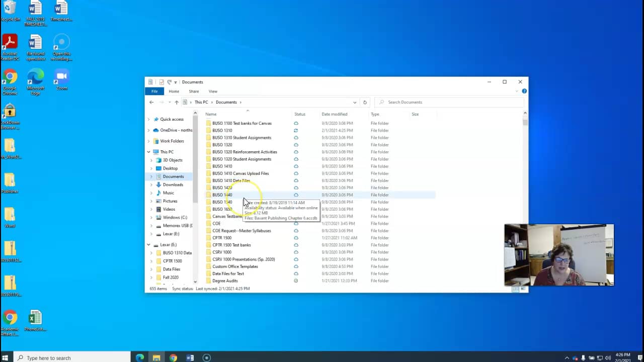The image size is (644, 362).
Task: Open Microsoft Edge desktop shortcut
Action: (x=35, y=82)
